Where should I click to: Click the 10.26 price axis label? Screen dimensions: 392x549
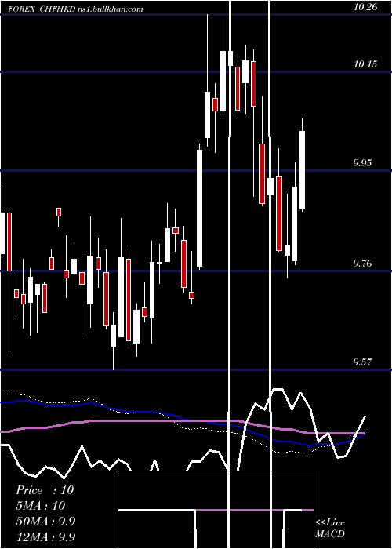coord(365,6)
